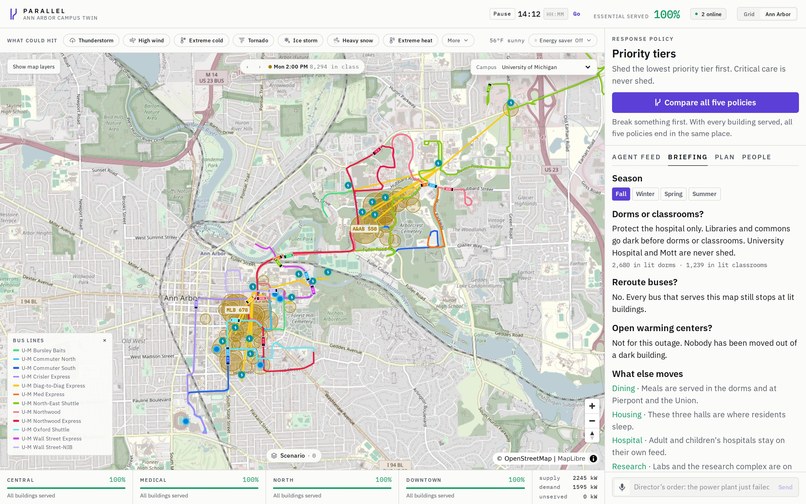The image size is (806, 504).
Task: Click the Downtown zone progress bar
Action: [x=465, y=488]
